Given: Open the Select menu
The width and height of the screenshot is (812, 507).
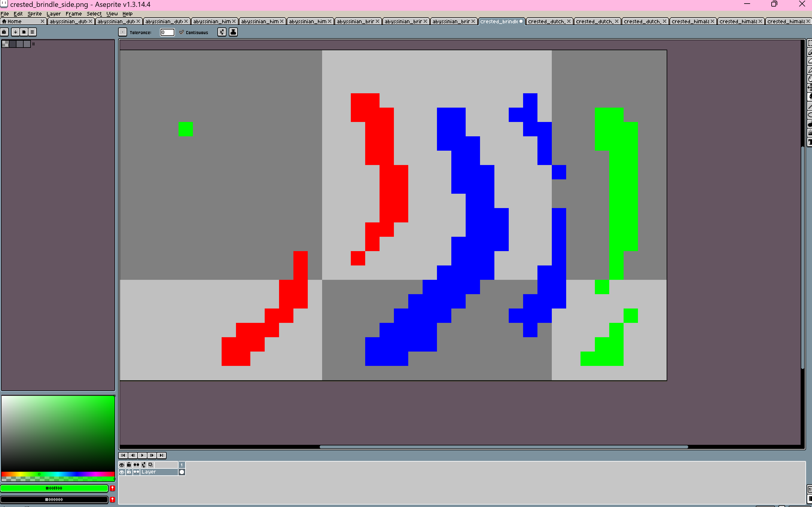Looking at the screenshot, I should click(x=94, y=14).
